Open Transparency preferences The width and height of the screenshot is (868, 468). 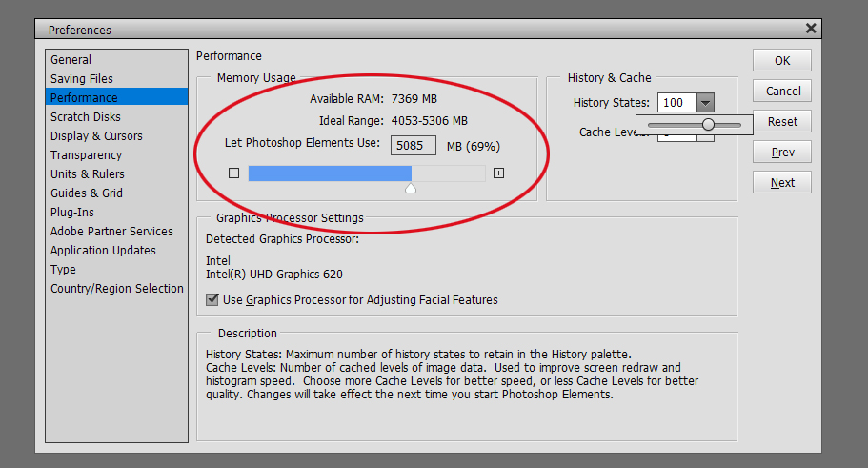click(117, 155)
